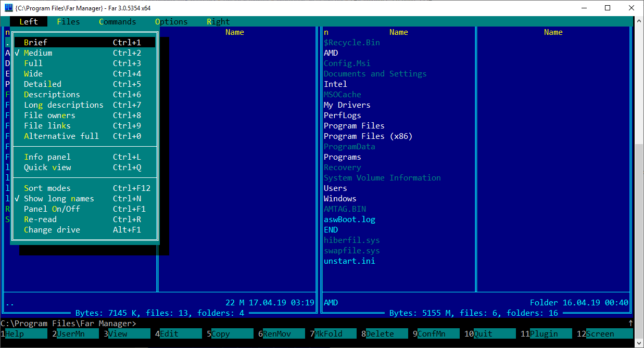644x348 pixels.
Task: Click the 12 Screen function key
Action: (605, 334)
